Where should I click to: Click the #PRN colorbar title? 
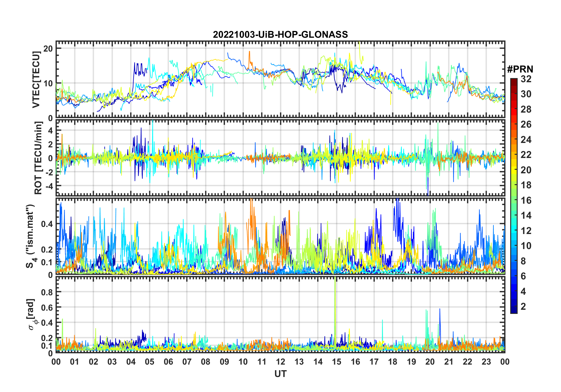520,69
